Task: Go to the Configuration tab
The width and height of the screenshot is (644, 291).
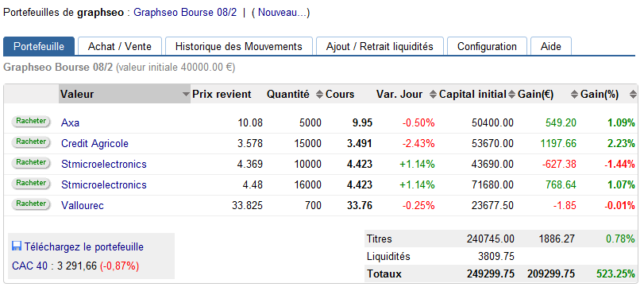Action: (487, 46)
